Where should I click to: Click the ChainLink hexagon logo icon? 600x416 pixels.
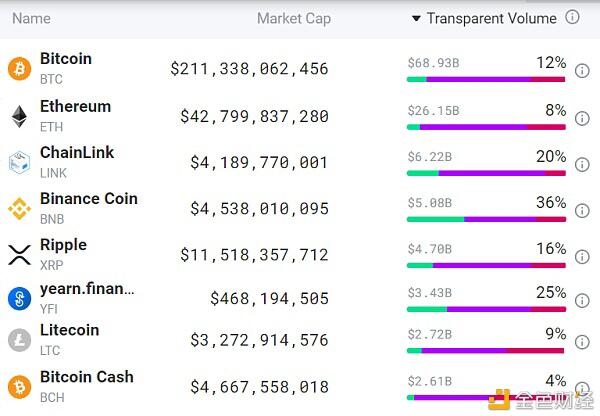tap(20, 163)
